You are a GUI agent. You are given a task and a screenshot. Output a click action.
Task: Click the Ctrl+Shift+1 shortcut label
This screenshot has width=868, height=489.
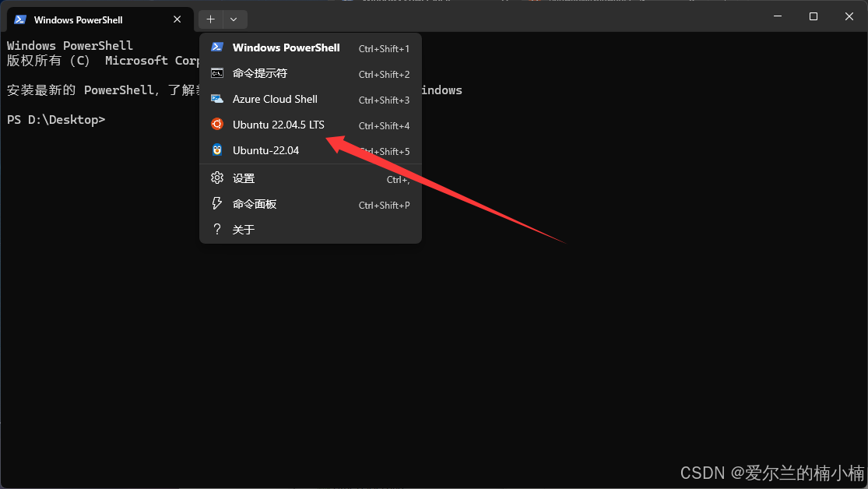coord(385,49)
